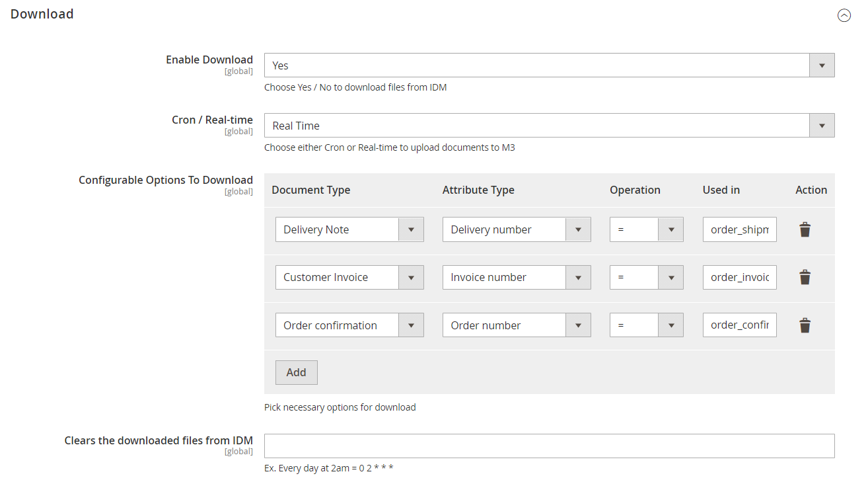Focus the order_invoic Used in field
The width and height of the screenshot is (868, 482).
739,277
